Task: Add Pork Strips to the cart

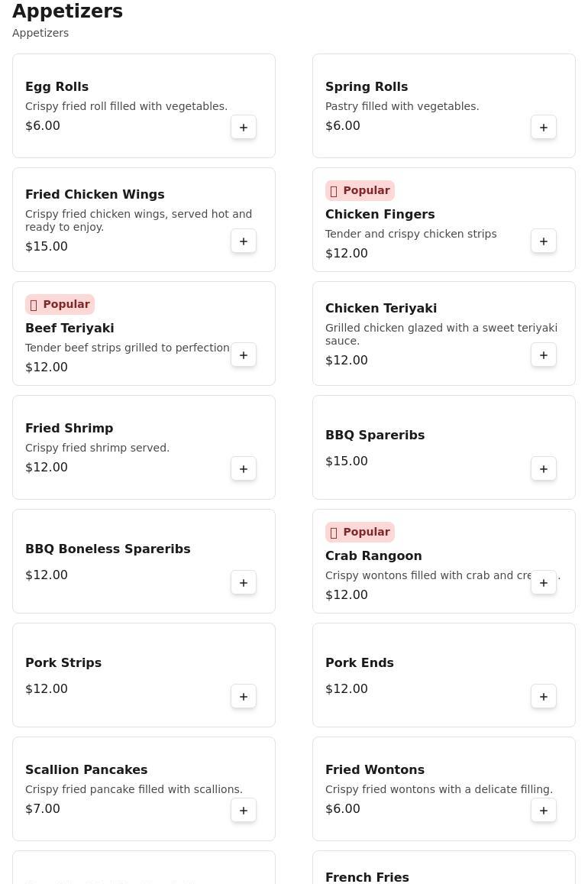Action: click(244, 697)
